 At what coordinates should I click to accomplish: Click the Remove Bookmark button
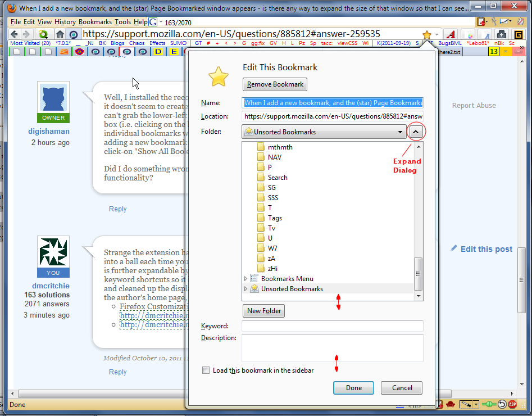click(275, 84)
